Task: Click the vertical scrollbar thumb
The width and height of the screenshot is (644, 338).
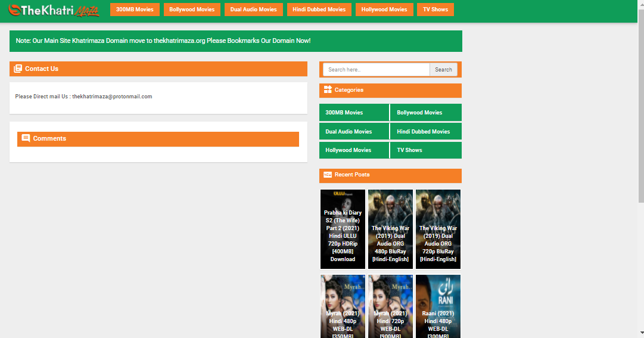Action: coord(640,106)
